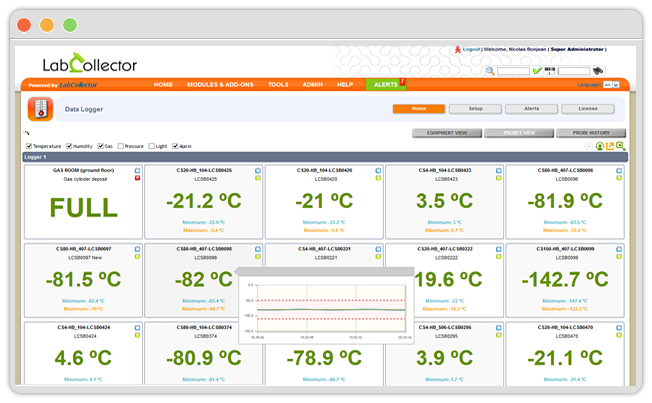Click the blue square icon on GAS ROOM card
The height and width of the screenshot is (403, 652).
[138, 171]
